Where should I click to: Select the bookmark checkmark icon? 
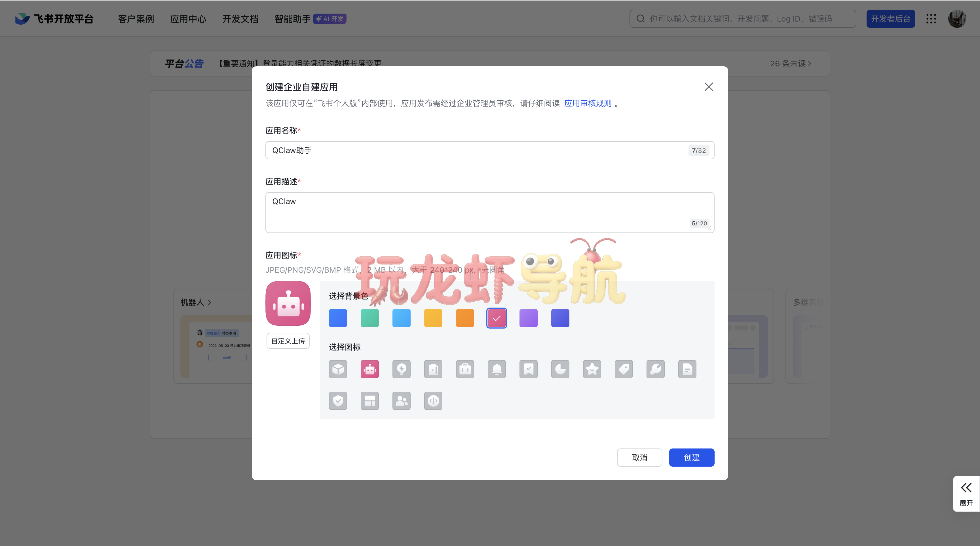click(x=529, y=369)
